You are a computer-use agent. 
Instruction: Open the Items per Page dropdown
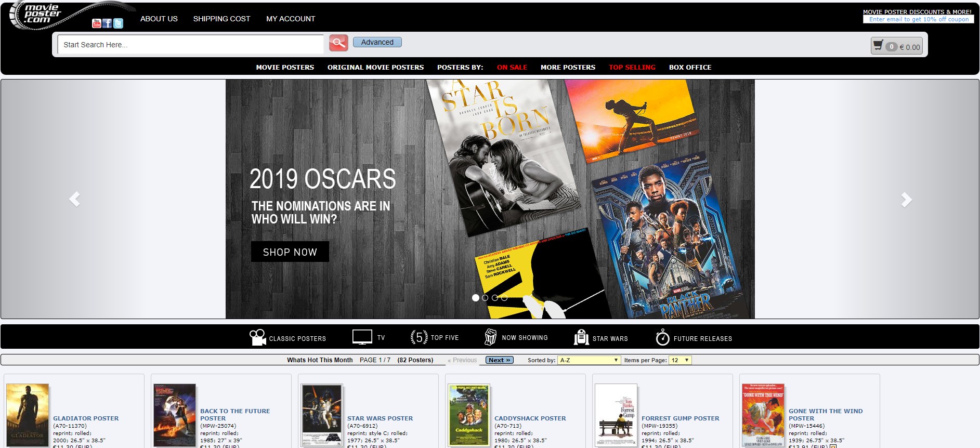[680, 360]
